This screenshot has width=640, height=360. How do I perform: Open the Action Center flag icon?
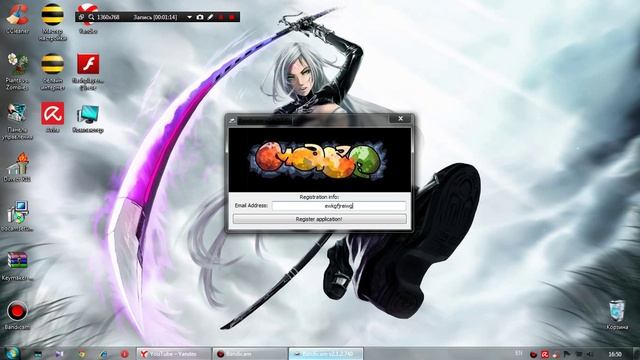(567, 354)
